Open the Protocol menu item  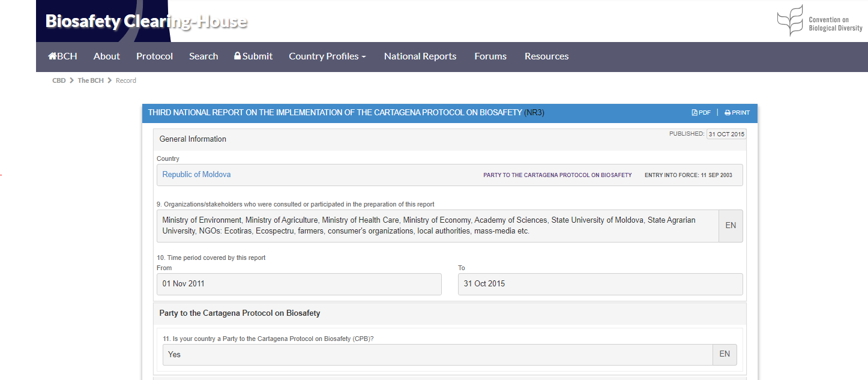(154, 56)
